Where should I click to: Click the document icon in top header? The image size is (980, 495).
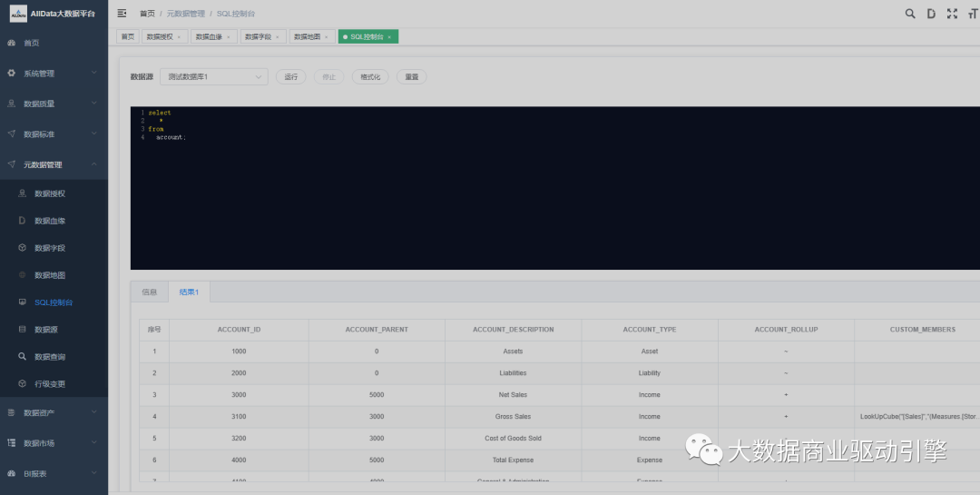pyautogui.click(x=931, y=14)
